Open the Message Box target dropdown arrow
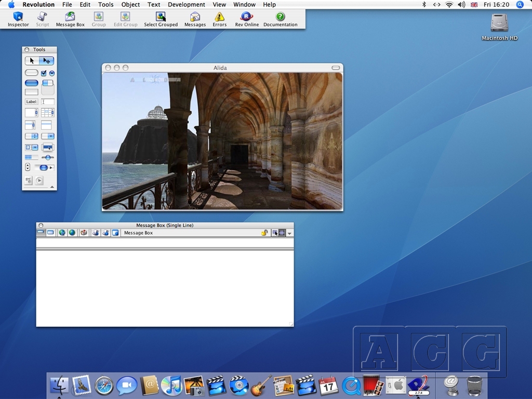The height and width of the screenshot is (399, 532). click(289, 233)
